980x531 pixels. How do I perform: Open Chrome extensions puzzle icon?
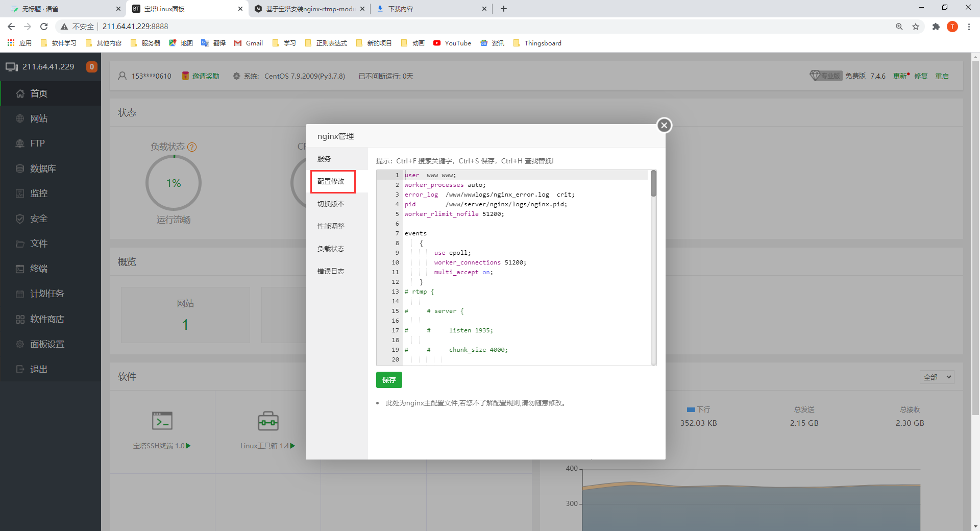[x=936, y=27]
